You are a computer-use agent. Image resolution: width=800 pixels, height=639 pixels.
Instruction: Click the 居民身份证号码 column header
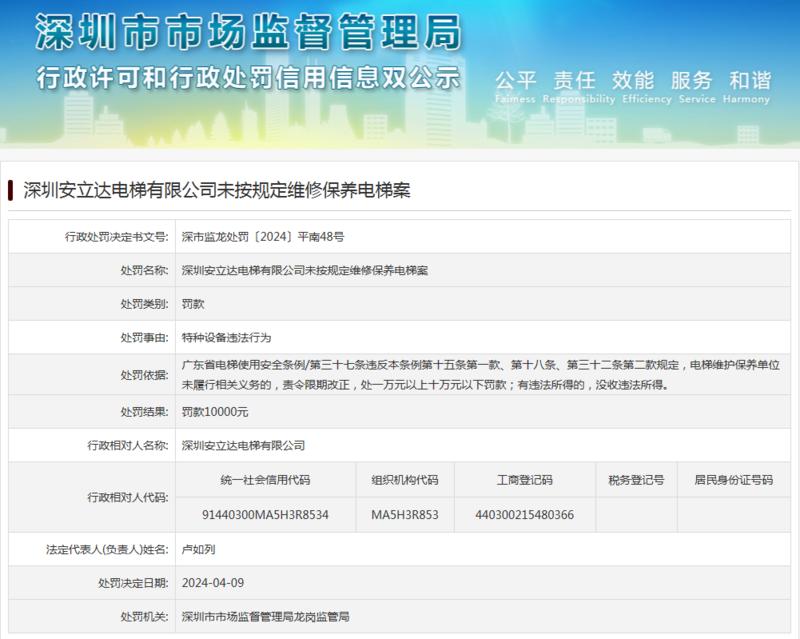[734, 480]
